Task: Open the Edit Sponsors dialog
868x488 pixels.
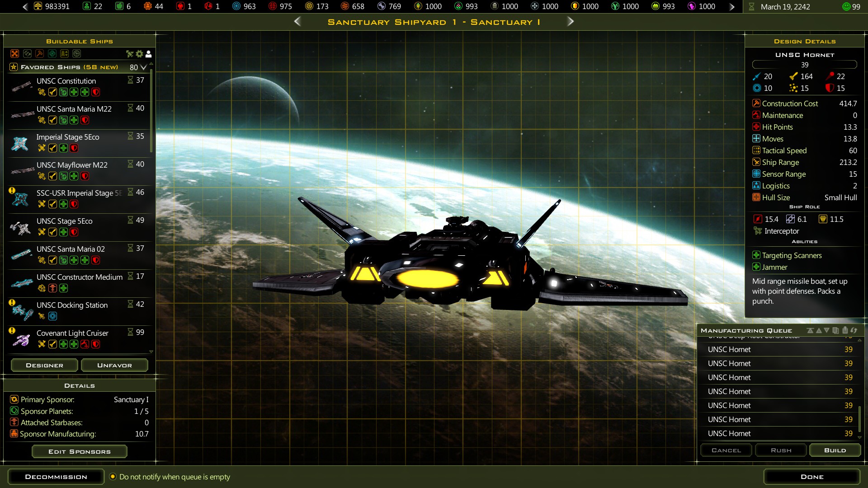Action: [79, 451]
